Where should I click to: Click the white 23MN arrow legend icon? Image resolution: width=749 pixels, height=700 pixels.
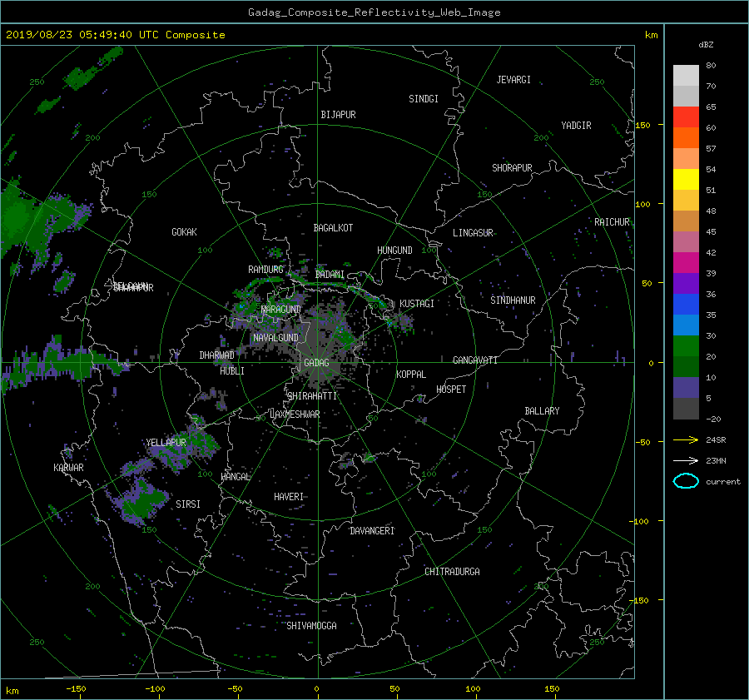click(686, 460)
